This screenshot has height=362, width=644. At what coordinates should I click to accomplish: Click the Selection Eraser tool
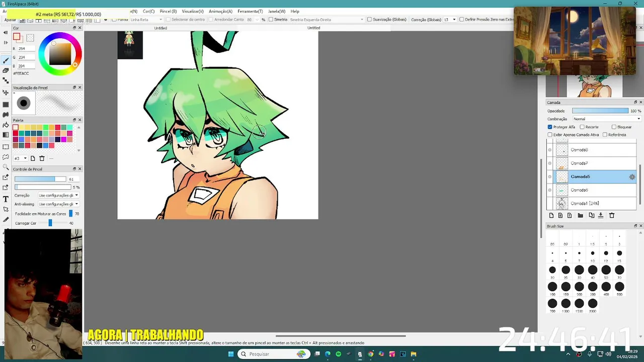pos(6,187)
